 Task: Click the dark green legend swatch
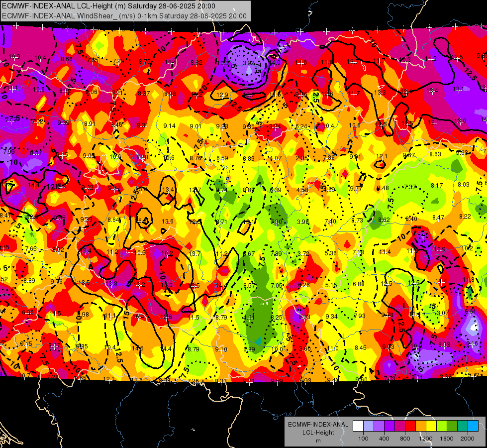(x=452, y=426)
